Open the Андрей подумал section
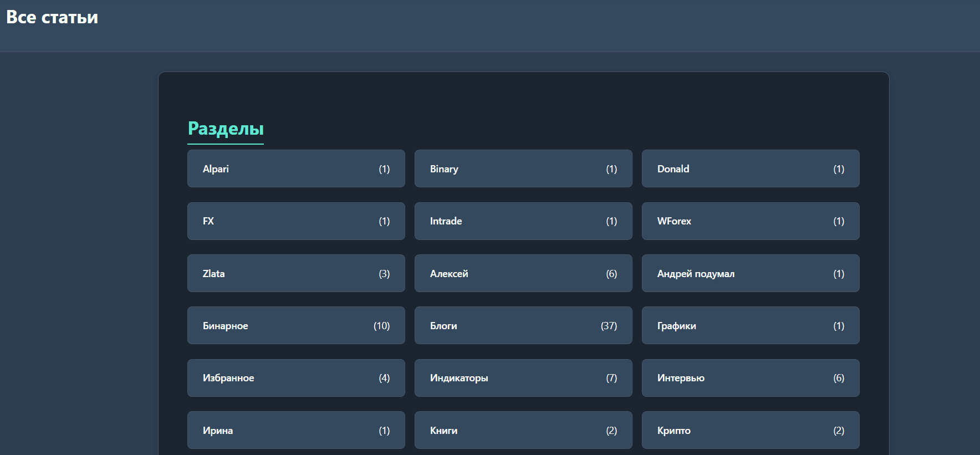This screenshot has width=980, height=455. (x=750, y=273)
